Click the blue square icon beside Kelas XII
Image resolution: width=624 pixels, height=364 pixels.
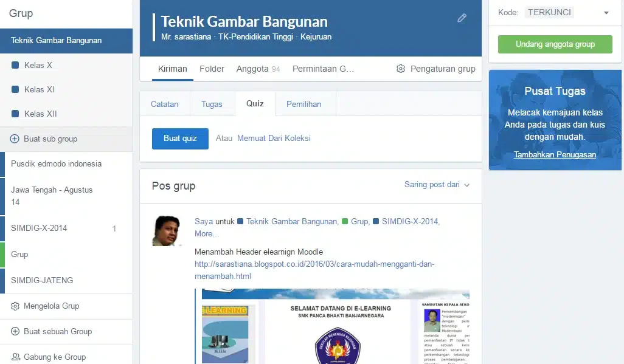(x=15, y=114)
